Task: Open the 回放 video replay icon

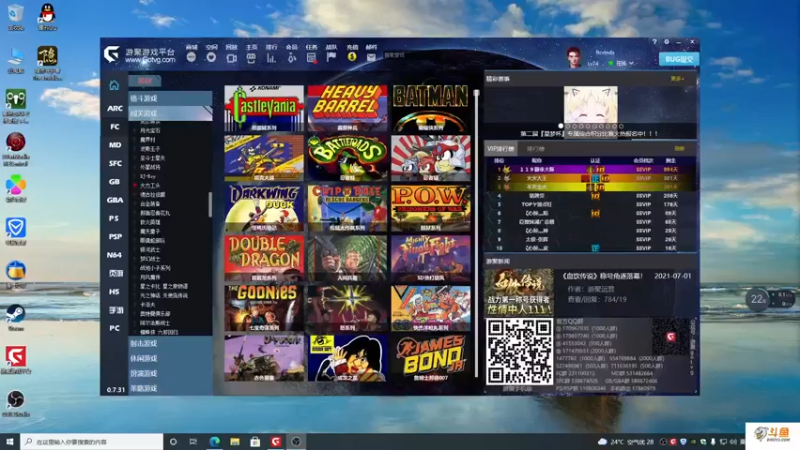Action: pos(231,58)
